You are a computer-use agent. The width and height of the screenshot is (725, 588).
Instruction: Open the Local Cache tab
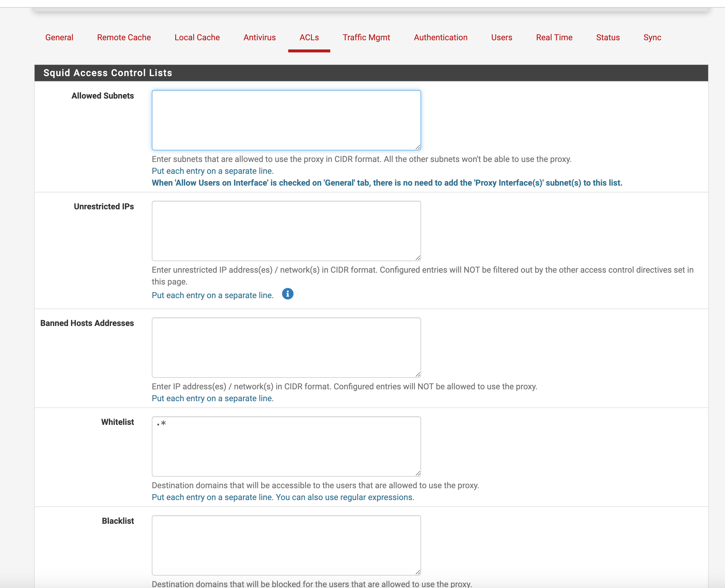point(197,38)
